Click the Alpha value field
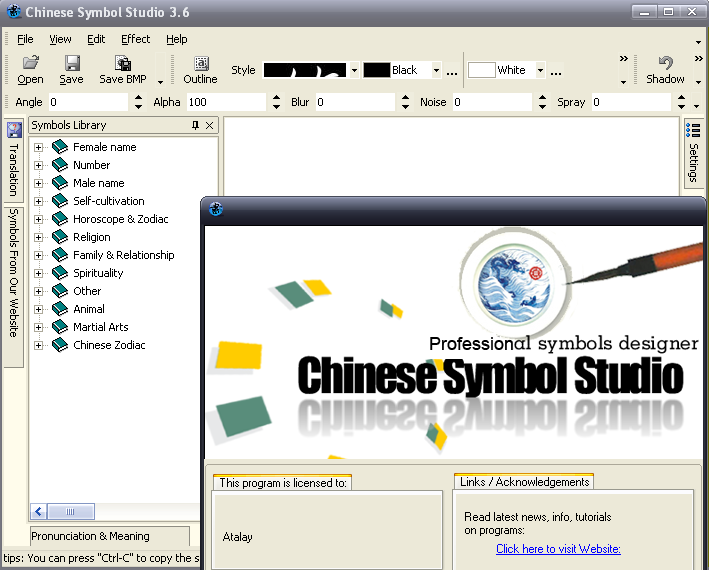The width and height of the screenshot is (709, 570). pyautogui.click(x=227, y=102)
